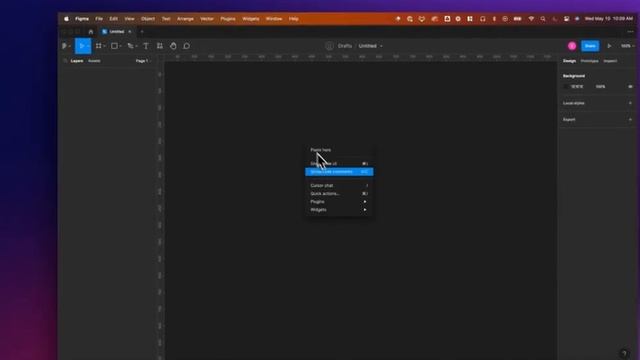This screenshot has width=640, height=360.
Task: Click the Siri menu bar icon
Action: (x=577, y=19)
